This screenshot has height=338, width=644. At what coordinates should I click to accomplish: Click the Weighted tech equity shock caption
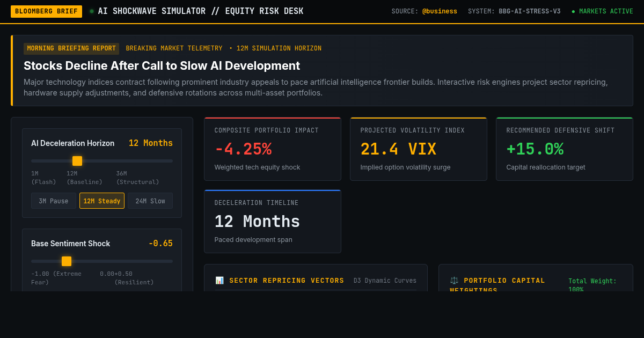tap(257, 167)
